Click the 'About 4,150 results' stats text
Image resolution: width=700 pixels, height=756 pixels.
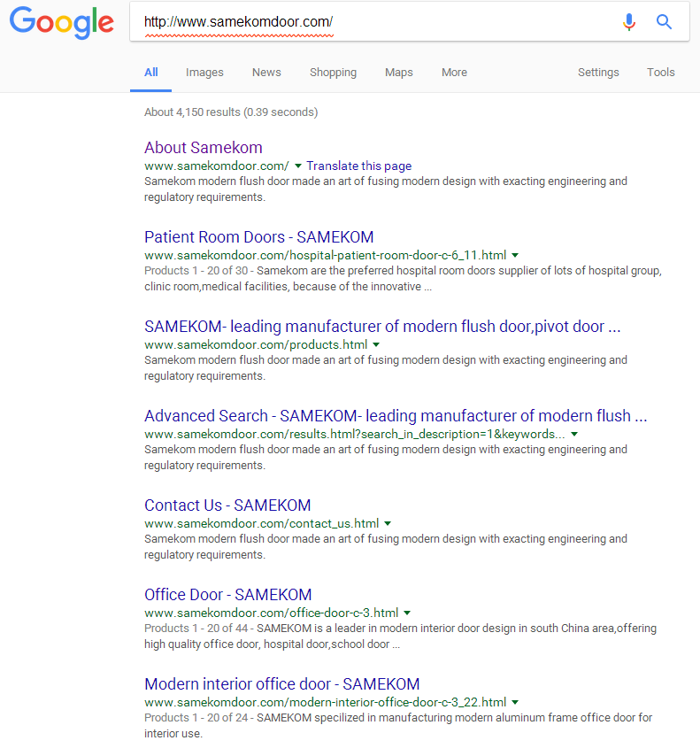tap(231, 112)
